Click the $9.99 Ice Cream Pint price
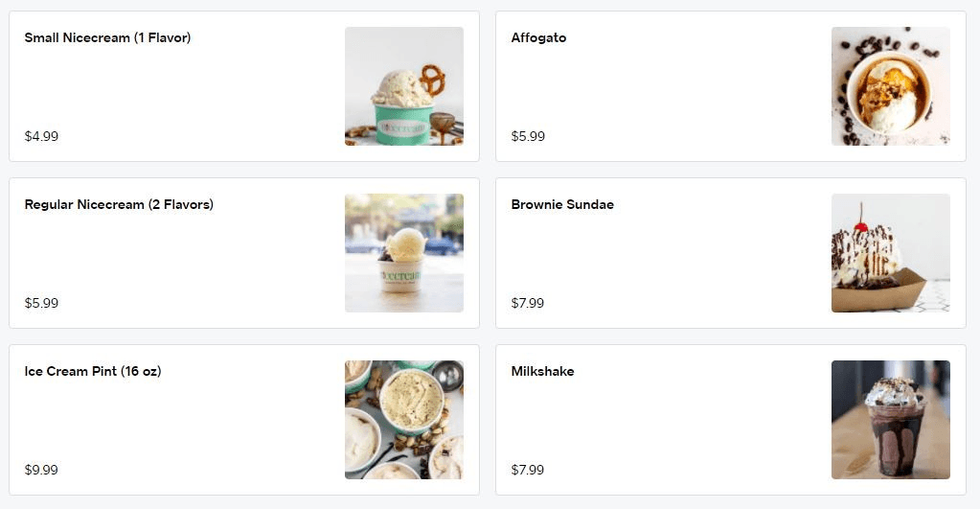Screen dimensions: 980x509 tap(41, 470)
